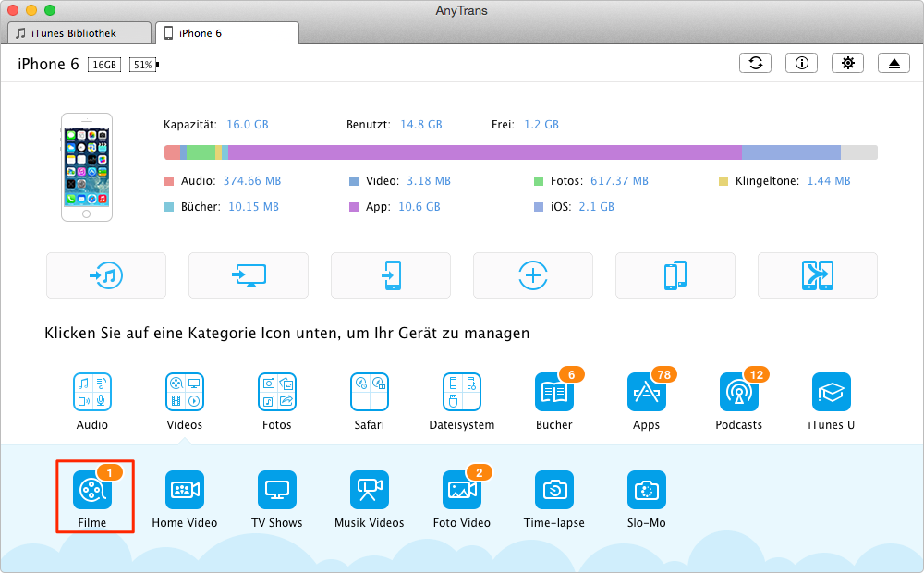The image size is (924, 573).
Task: Open the Foto Video category
Action: [462, 490]
